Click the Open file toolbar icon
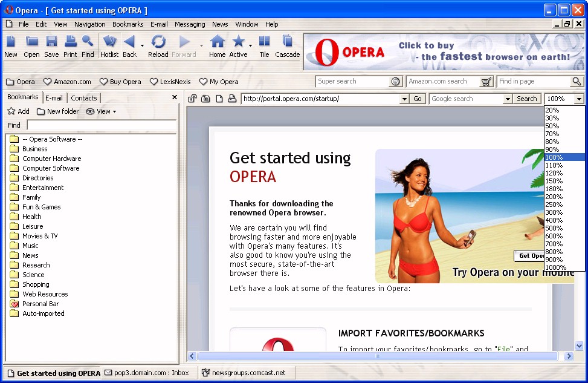The width and height of the screenshot is (588, 383). click(x=31, y=46)
